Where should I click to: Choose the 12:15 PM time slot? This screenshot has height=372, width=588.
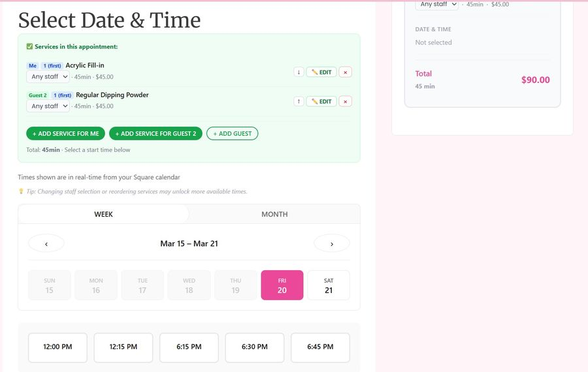point(123,347)
